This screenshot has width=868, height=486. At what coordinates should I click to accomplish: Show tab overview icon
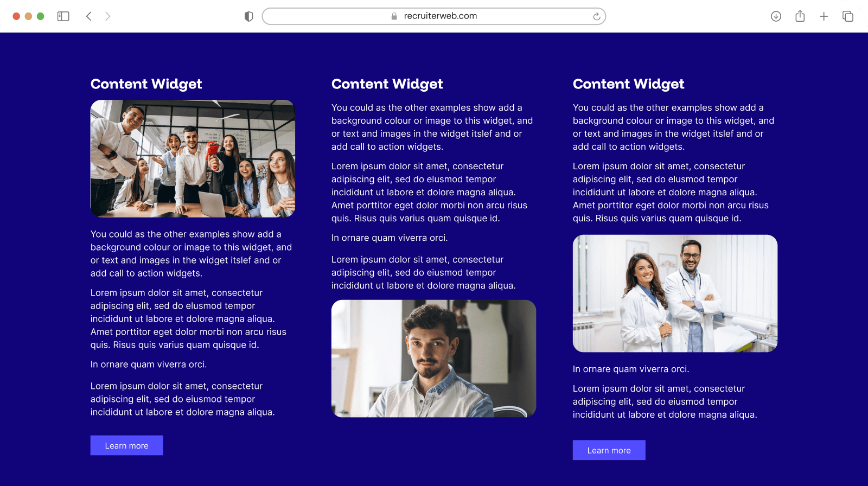click(848, 16)
